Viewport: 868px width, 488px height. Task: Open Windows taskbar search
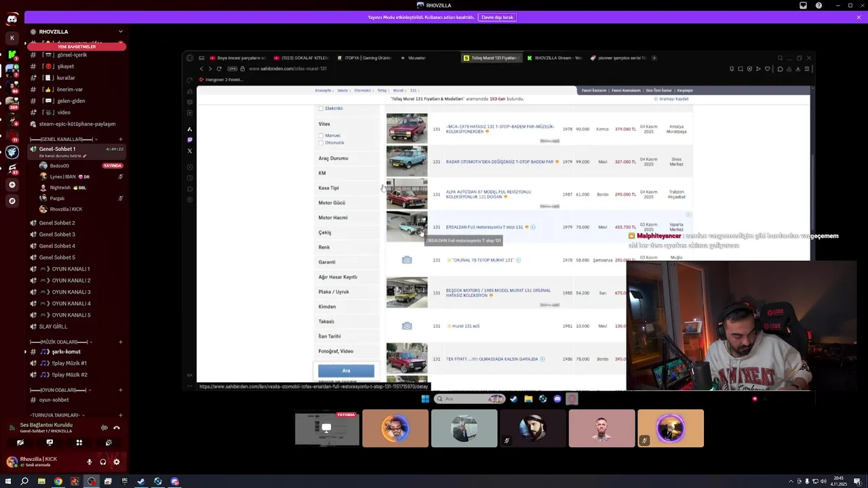[x=24, y=481]
